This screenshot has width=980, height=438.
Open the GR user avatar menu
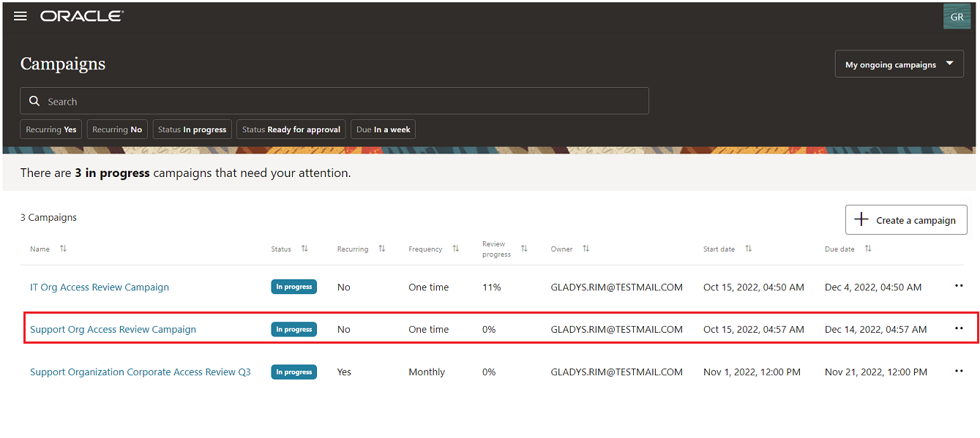[957, 17]
